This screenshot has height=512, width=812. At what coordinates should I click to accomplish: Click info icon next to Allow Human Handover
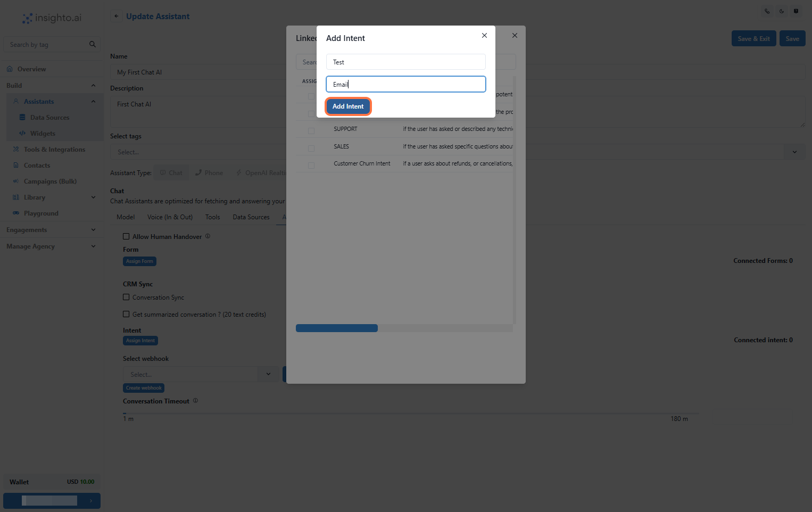tap(208, 236)
